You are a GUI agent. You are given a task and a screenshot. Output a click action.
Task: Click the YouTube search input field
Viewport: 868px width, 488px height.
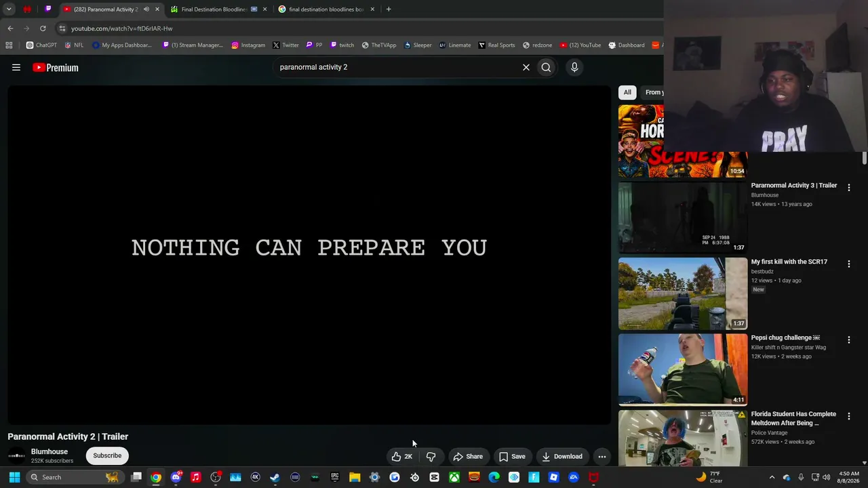395,67
